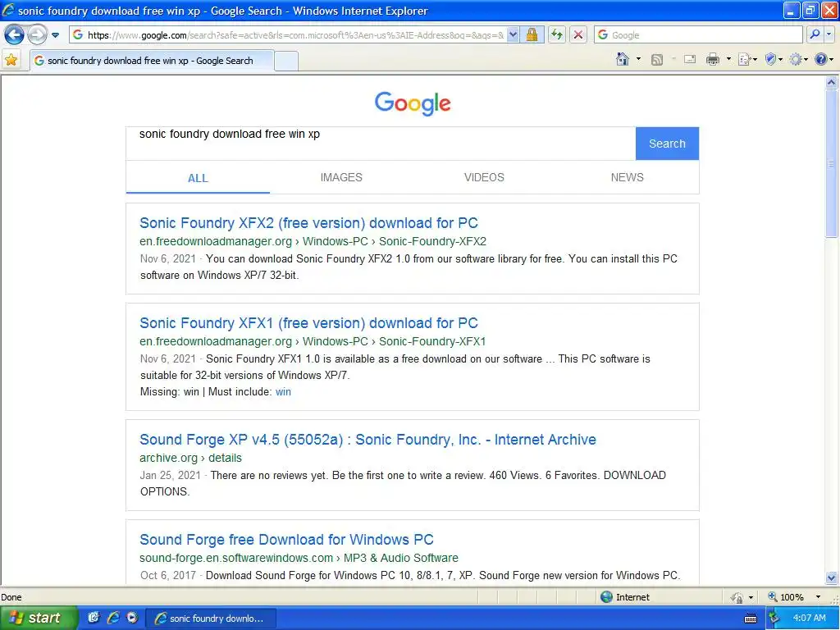Launch Windows Media Player from quick launch

pos(132,618)
